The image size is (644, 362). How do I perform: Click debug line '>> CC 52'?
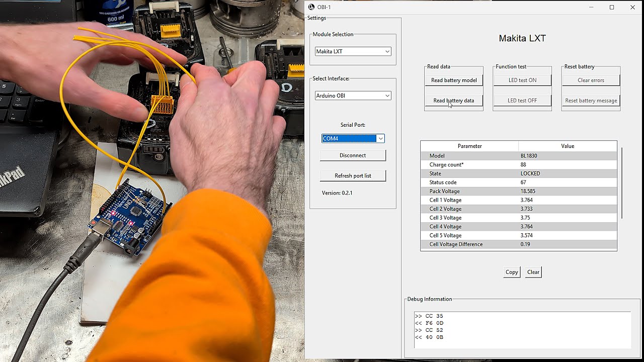(x=429, y=330)
